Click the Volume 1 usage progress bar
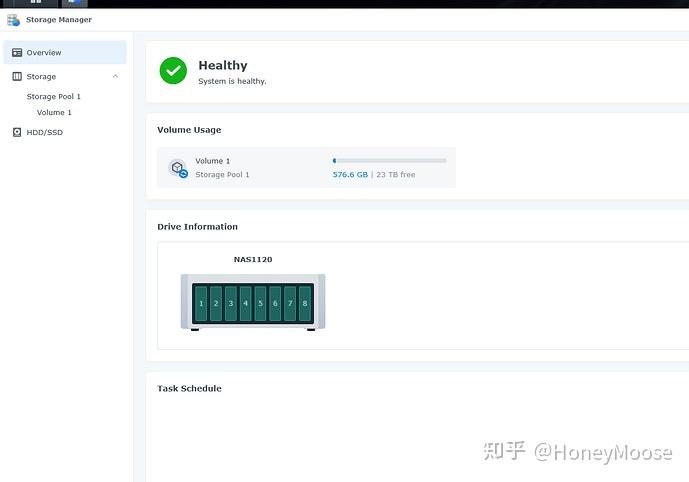The width and height of the screenshot is (689, 482). tap(389, 161)
